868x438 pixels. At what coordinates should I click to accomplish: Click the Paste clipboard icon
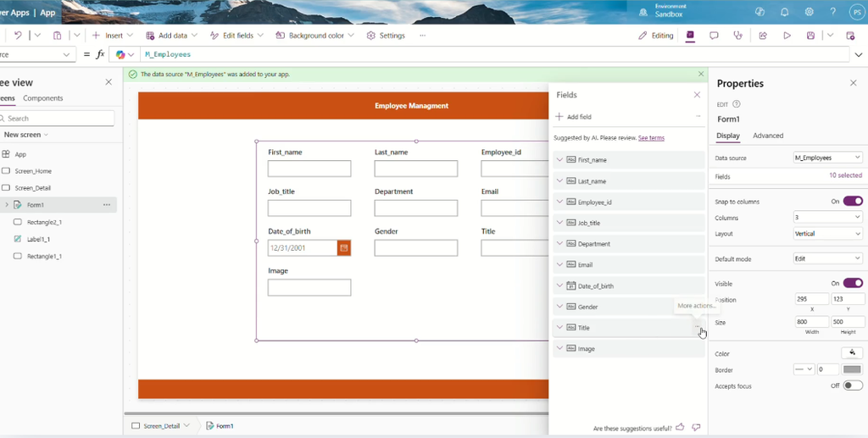click(x=57, y=36)
